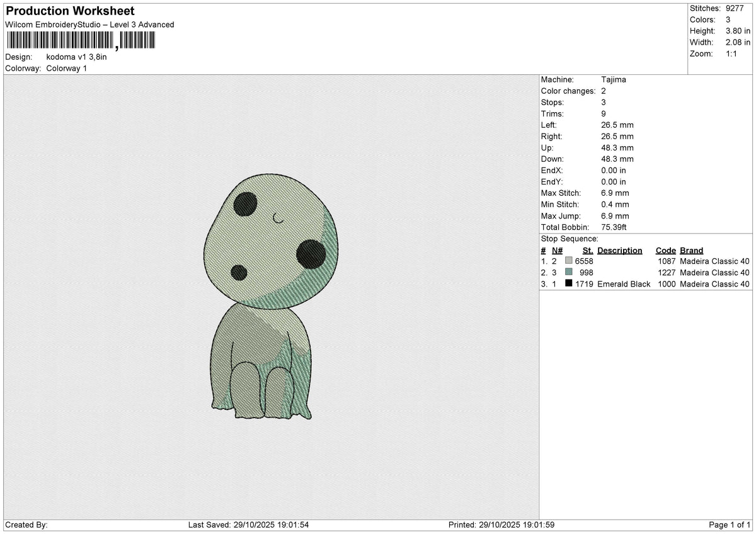Click the code 1227 in stop sequence
756x534 pixels.
point(667,272)
